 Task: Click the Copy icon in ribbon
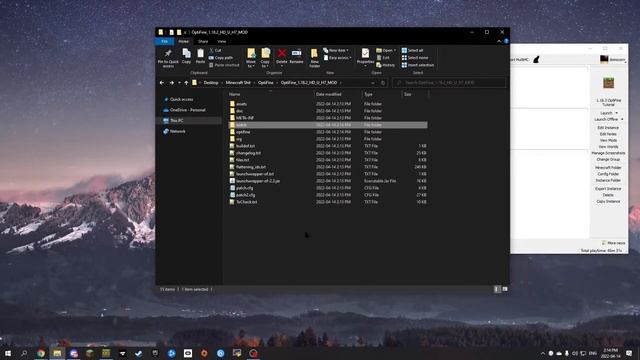tap(186, 53)
